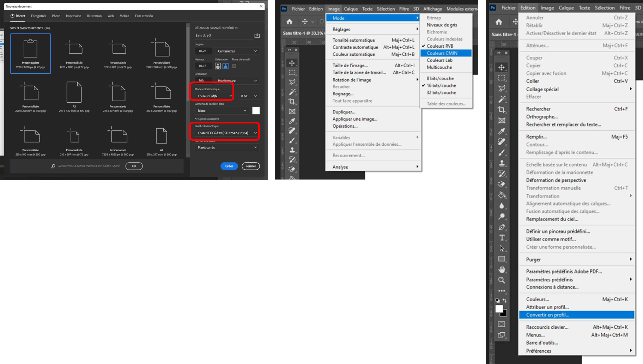Pick the Eyedropper tool
This screenshot has height=364, width=643.
pos(502,131)
